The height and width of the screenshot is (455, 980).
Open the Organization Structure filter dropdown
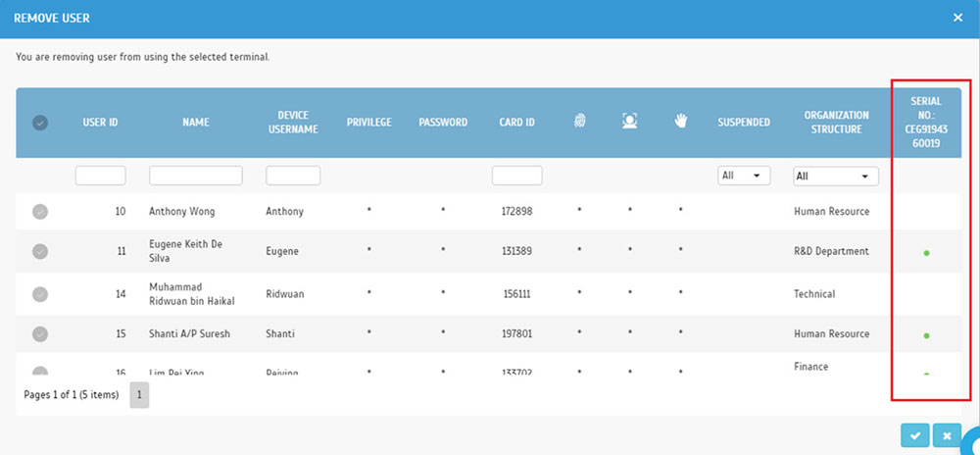836,177
